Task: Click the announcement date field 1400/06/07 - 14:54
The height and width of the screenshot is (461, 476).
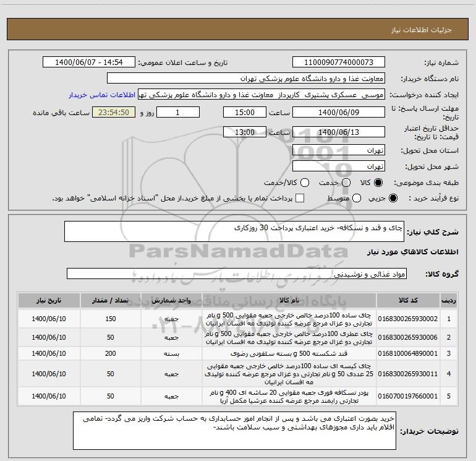Action: click(x=89, y=62)
